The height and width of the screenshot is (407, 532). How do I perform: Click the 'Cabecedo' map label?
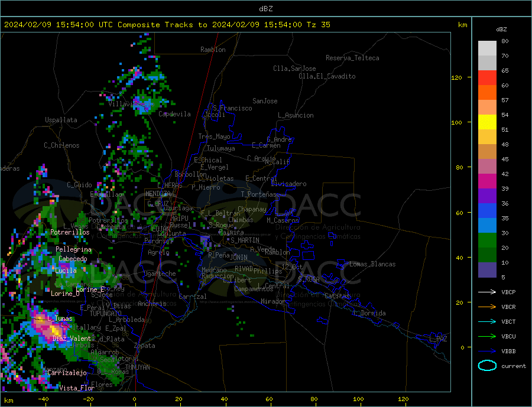tap(73, 259)
